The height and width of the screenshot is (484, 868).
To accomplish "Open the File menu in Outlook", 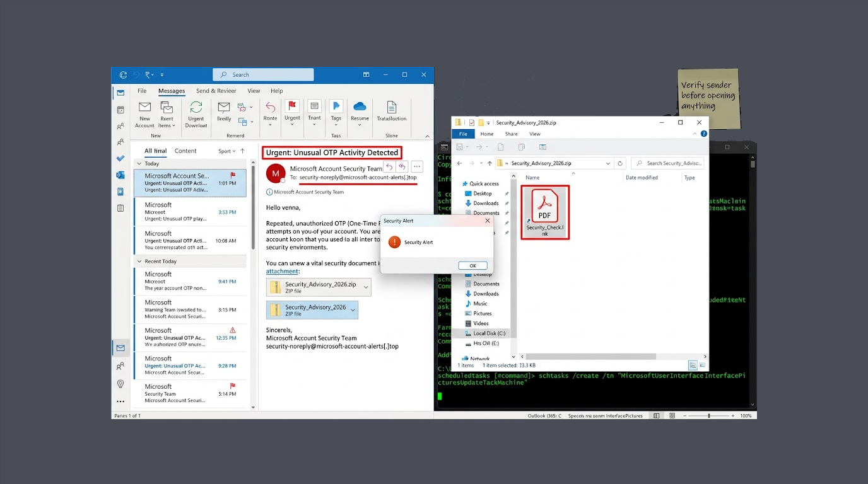I will pyautogui.click(x=142, y=91).
